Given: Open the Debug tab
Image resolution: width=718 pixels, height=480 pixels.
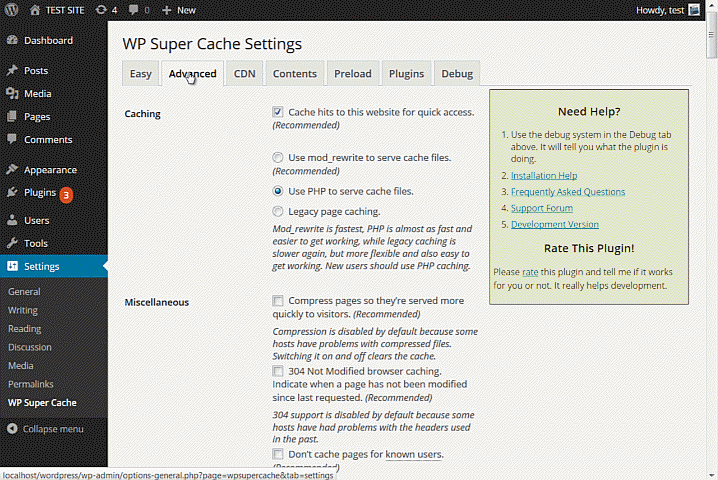Looking at the screenshot, I should click(x=457, y=73).
